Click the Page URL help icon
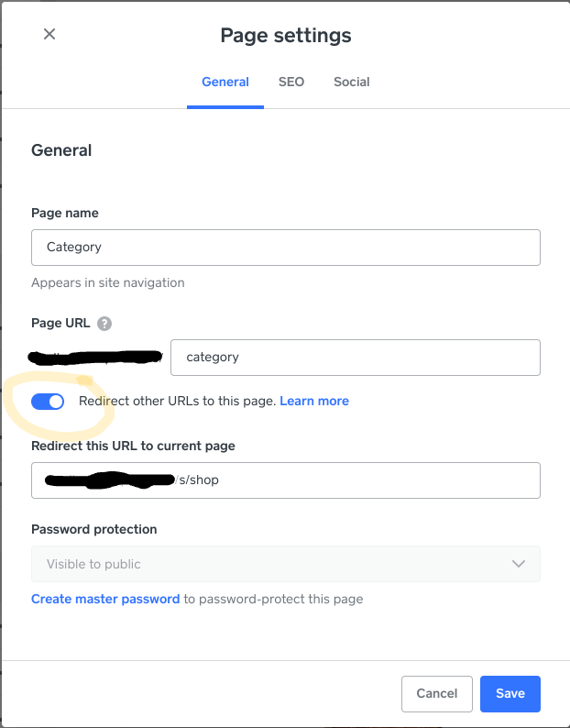Screen dimensions: 570x728 [104, 323]
